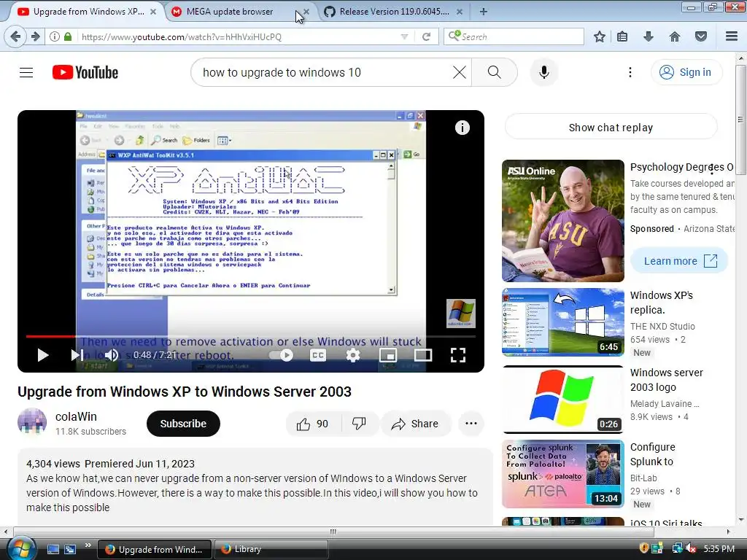
Task: Close the Release Version GitHub tab
Action: (460, 12)
